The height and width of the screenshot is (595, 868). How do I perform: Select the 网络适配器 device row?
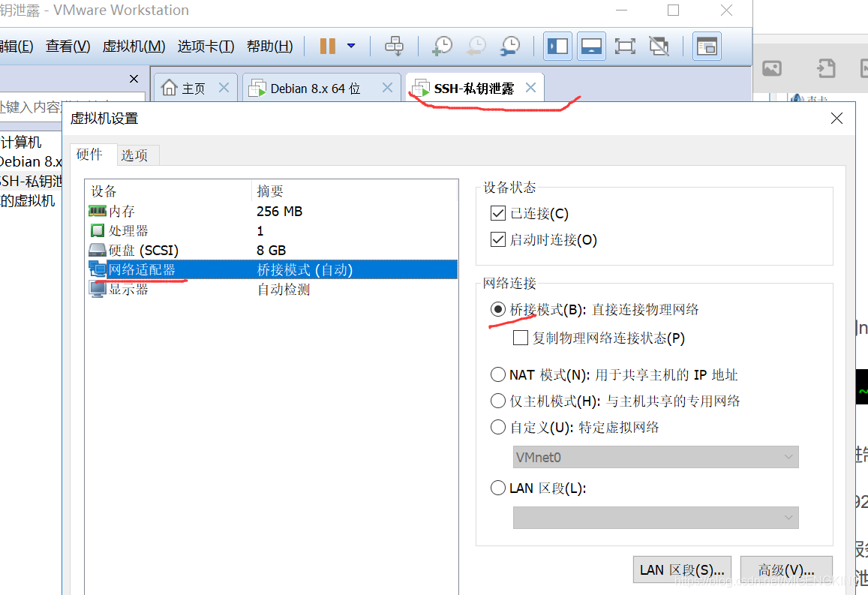point(273,269)
